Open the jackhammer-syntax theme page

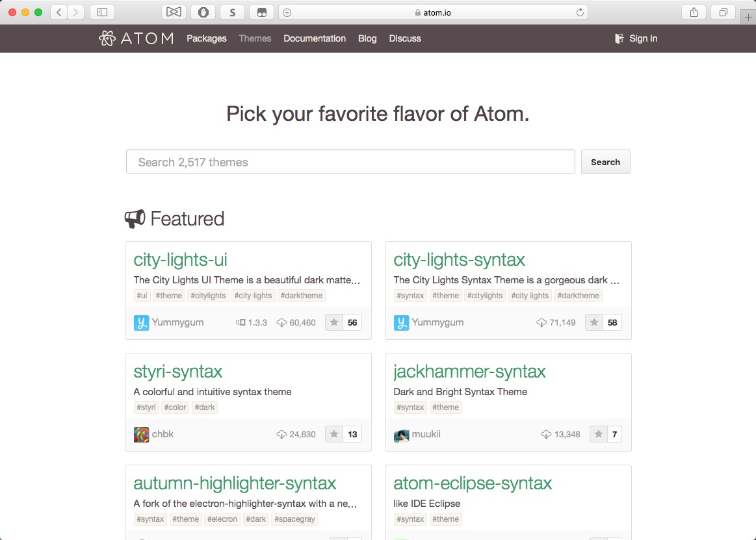coord(469,372)
